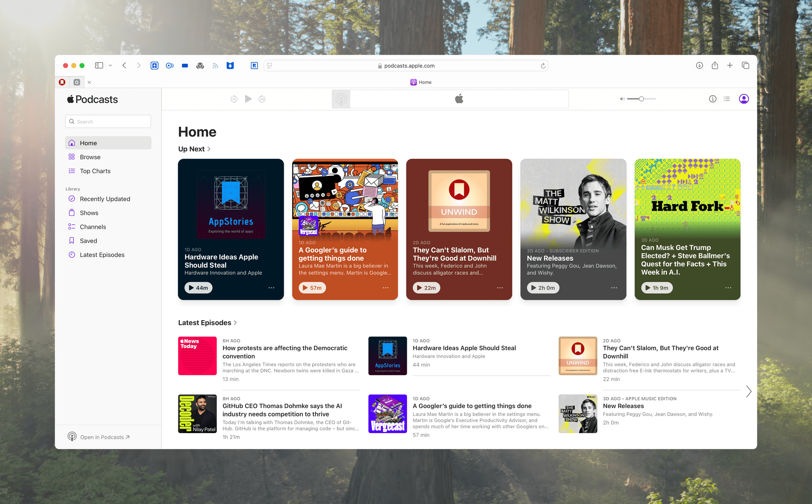This screenshot has width=812, height=504.
Task: Open the episode info icon
Action: [x=712, y=99]
